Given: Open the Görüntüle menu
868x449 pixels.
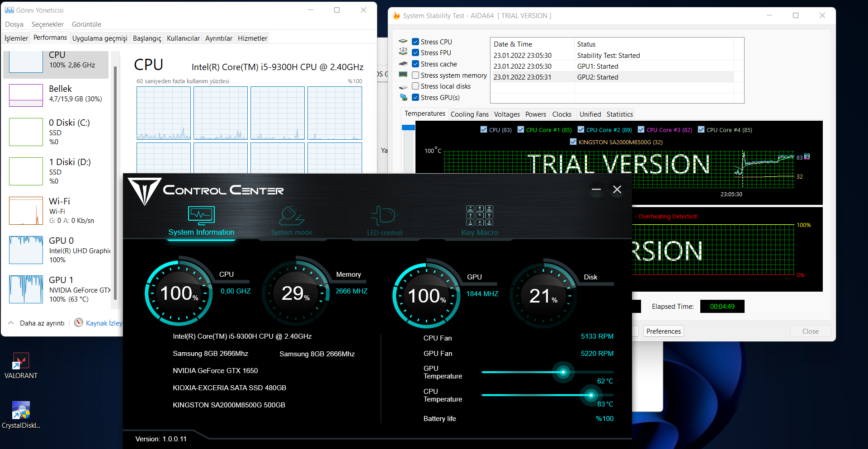Looking at the screenshot, I should 86,24.
